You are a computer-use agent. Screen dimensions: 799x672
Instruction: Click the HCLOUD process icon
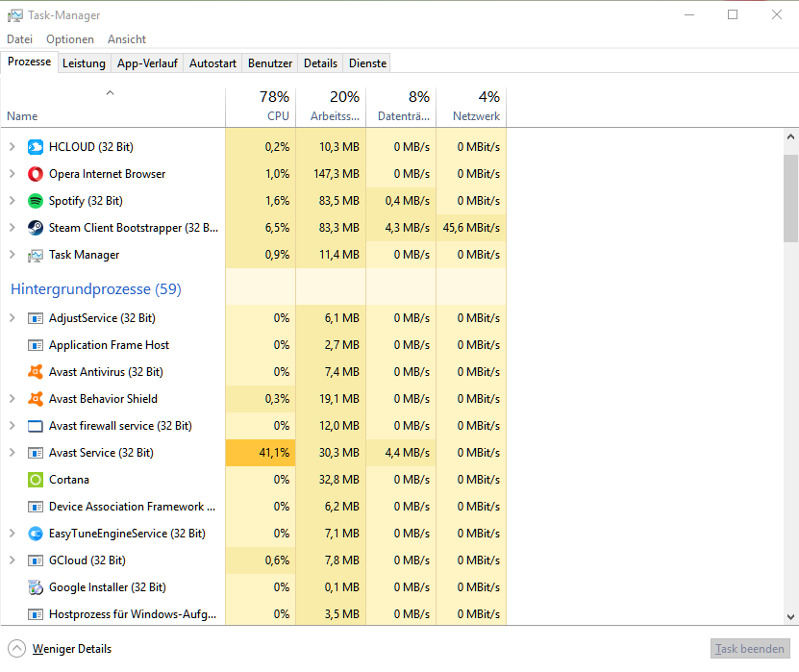pyautogui.click(x=36, y=147)
